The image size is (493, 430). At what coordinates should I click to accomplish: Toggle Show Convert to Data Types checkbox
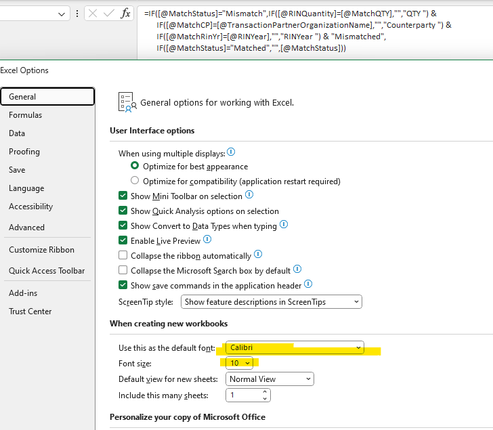[x=123, y=225]
